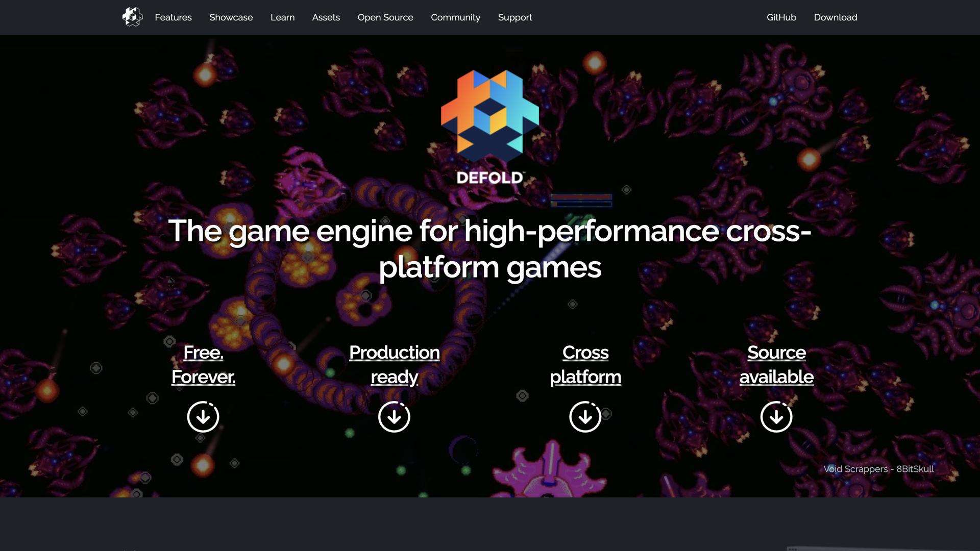
Task: Go to the Showcase page
Action: (x=231, y=17)
